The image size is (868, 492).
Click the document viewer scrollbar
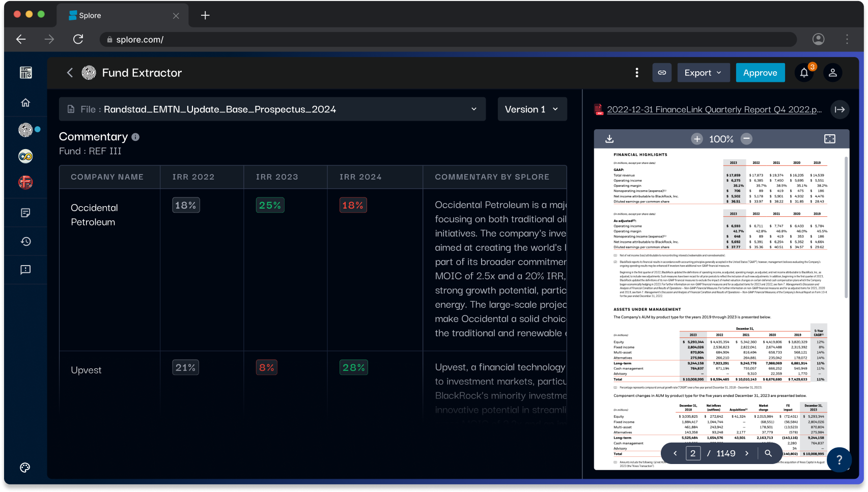click(846, 226)
